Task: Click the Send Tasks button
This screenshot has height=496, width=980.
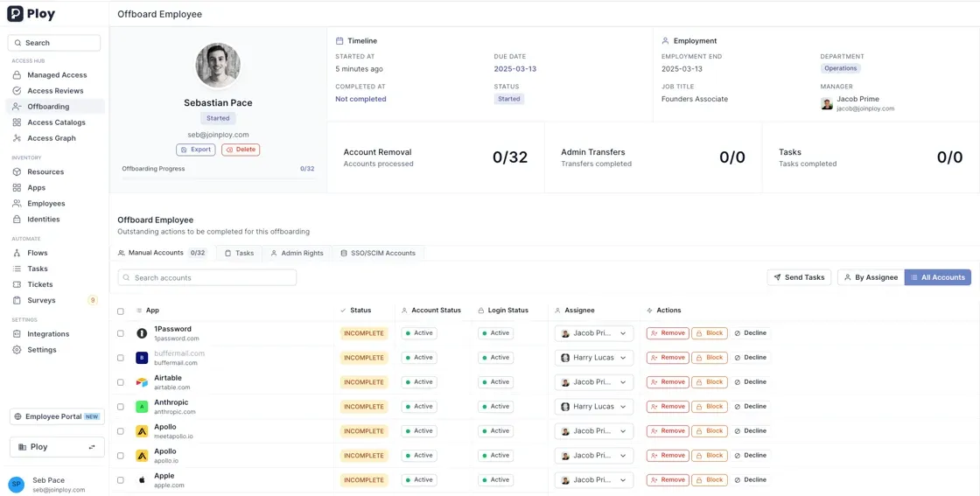Action: point(799,277)
